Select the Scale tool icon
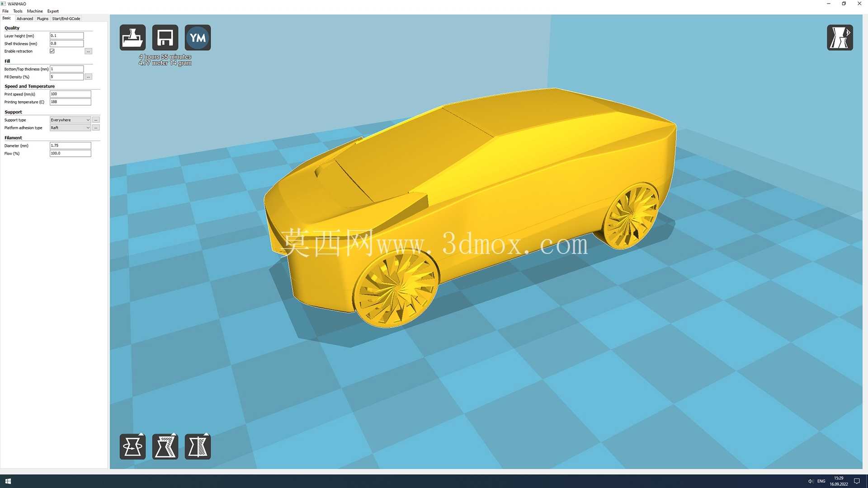The width and height of the screenshot is (868, 488). [165, 446]
